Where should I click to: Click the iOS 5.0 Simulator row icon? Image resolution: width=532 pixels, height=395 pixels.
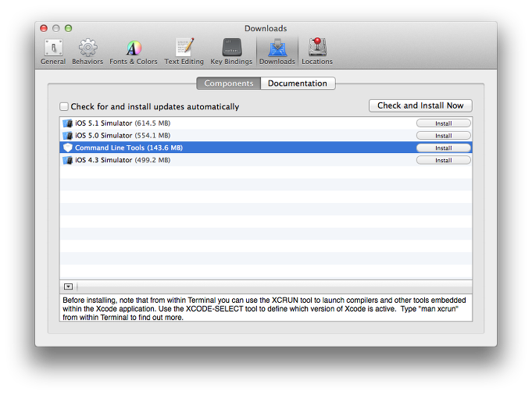point(68,135)
